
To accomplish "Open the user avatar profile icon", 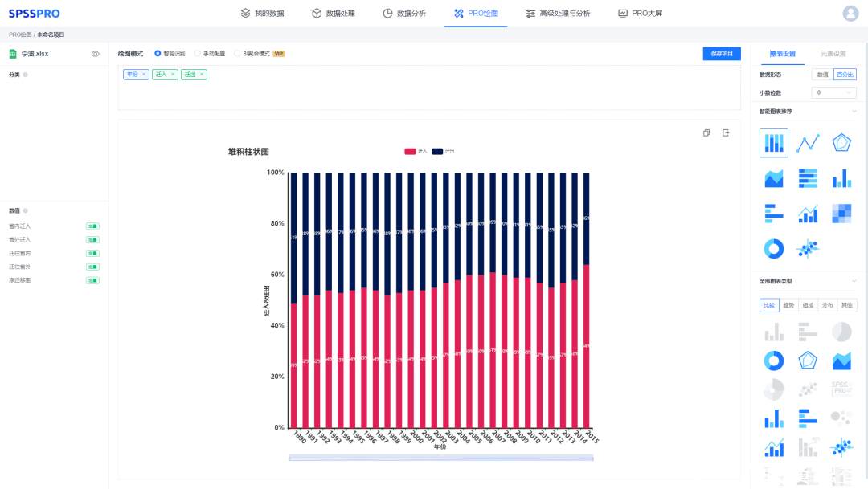I will (x=850, y=14).
